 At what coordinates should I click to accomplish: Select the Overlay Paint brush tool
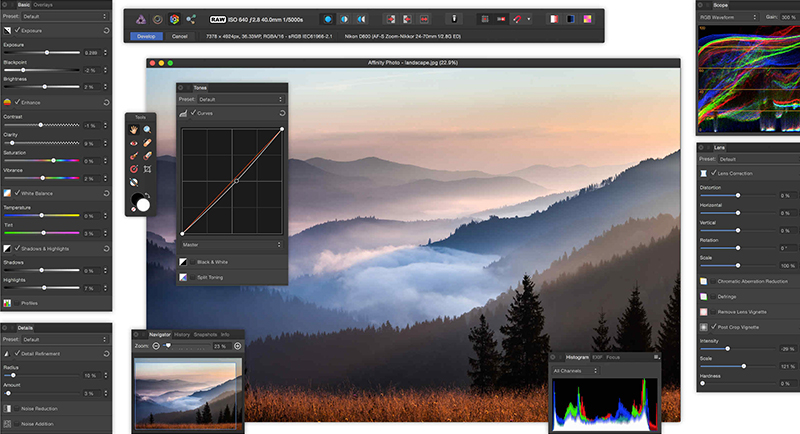pos(134,156)
